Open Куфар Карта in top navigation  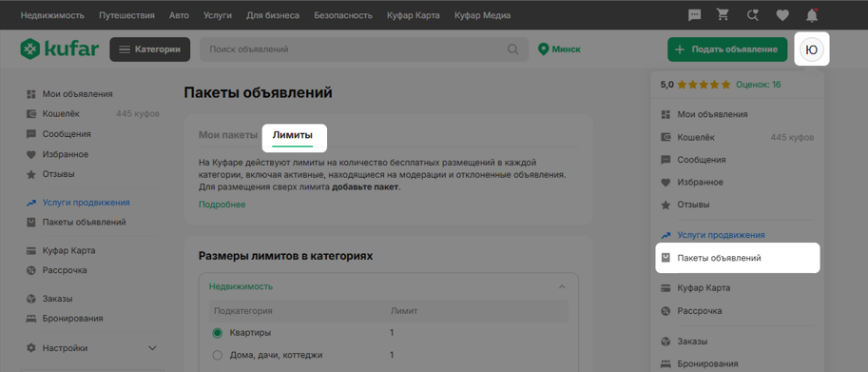414,15
